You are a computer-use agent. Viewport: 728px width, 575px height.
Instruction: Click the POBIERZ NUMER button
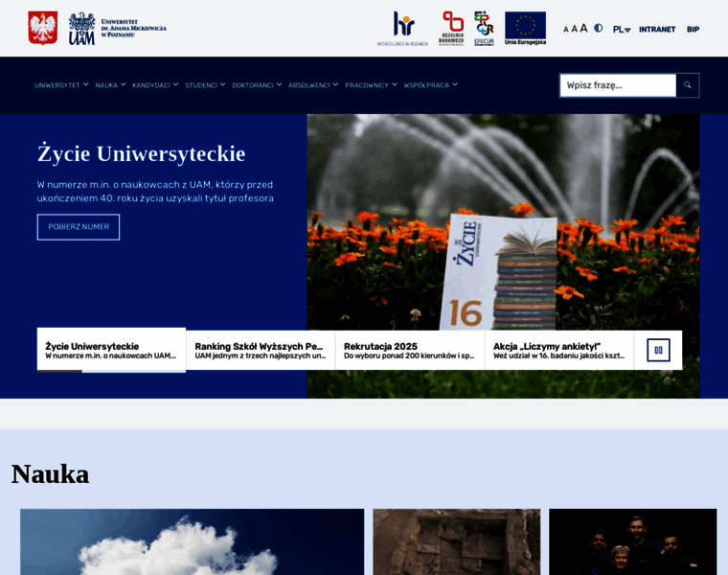[79, 227]
